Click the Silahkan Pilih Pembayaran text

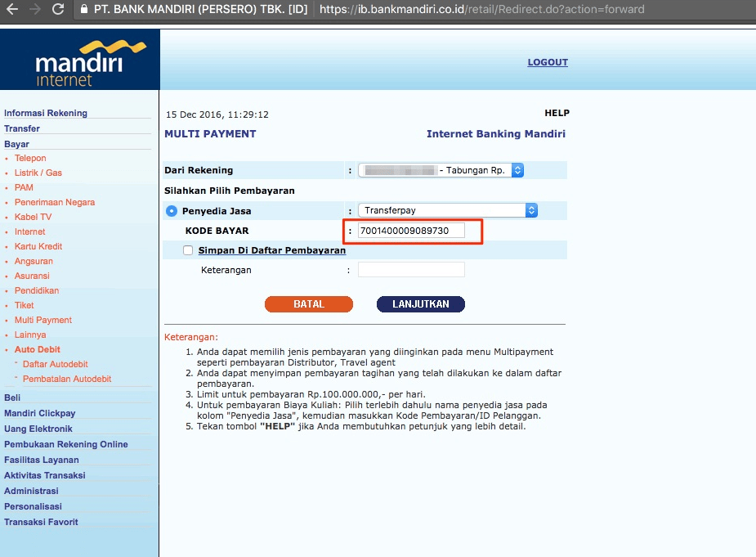230,191
